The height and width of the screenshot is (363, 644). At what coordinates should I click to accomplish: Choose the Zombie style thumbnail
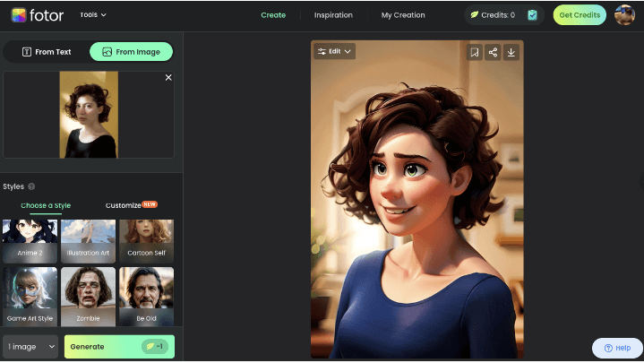[x=88, y=296]
